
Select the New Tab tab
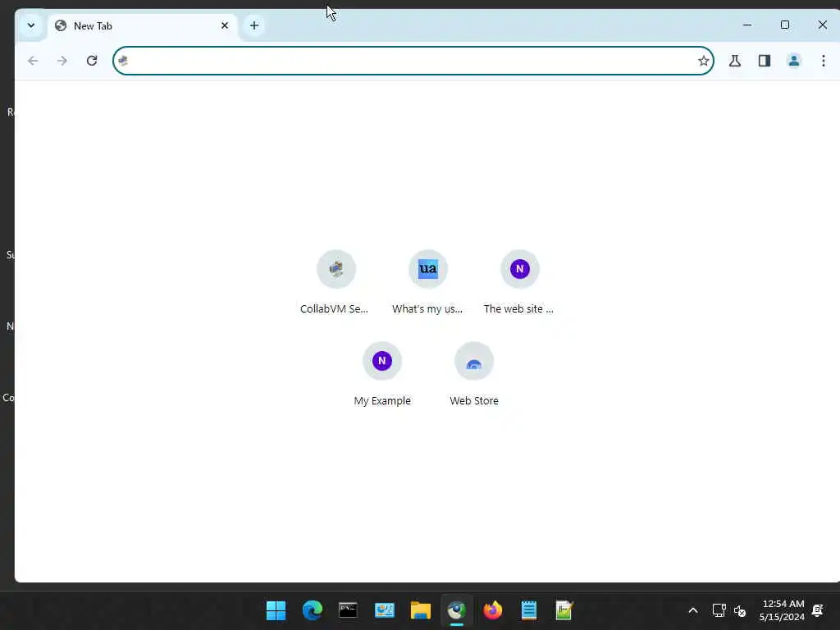click(x=143, y=25)
